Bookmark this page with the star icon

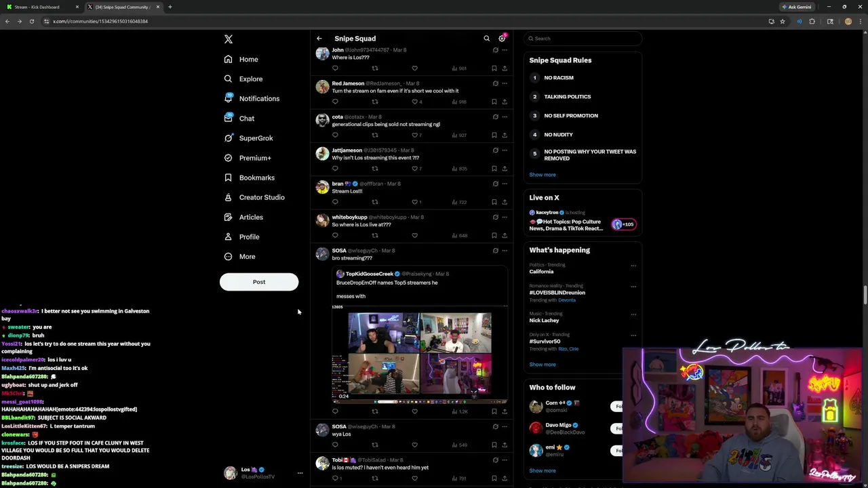click(782, 21)
